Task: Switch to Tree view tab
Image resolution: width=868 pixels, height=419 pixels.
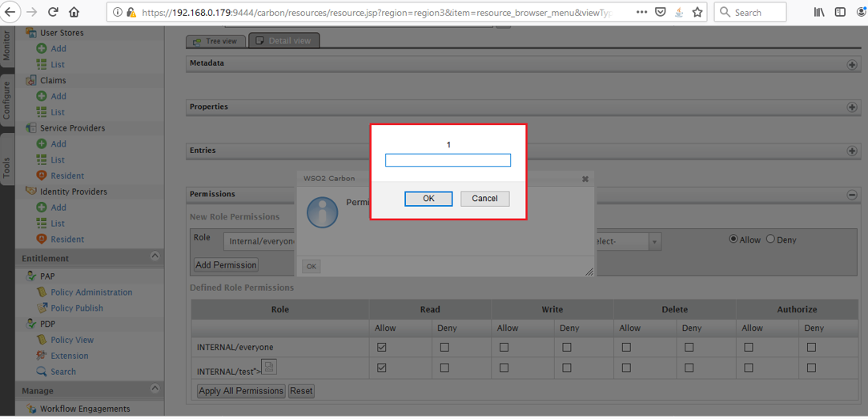Action: (x=215, y=42)
